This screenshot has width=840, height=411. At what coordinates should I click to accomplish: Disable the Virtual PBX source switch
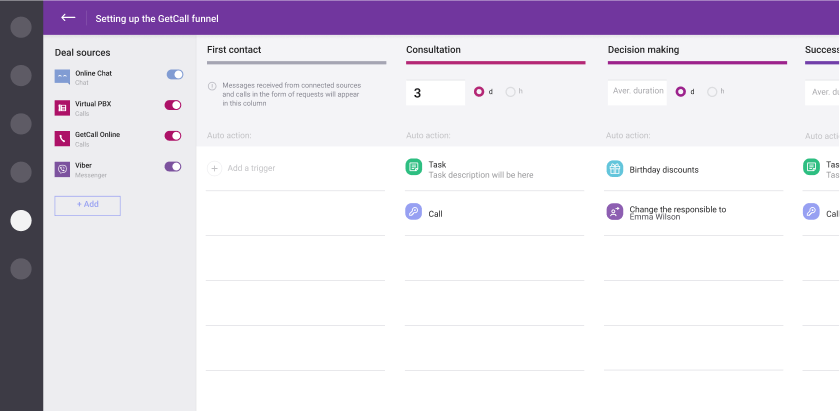(x=173, y=105)
